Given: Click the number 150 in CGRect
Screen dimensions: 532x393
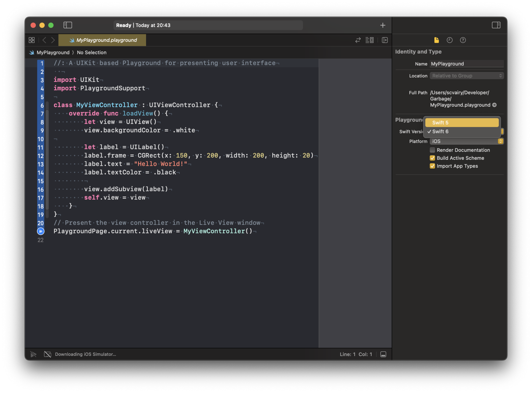Looking at the screenshot, I should 182,155.
